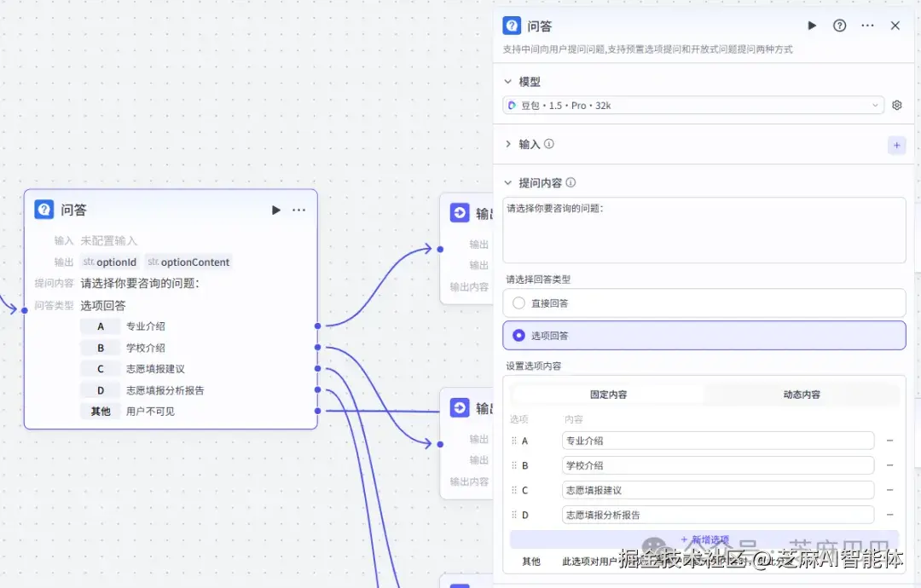The image size is (921, 588).
Task: Click the 问答 title on the canvas node
Action: pyautogui.click(x=73, y=210)
